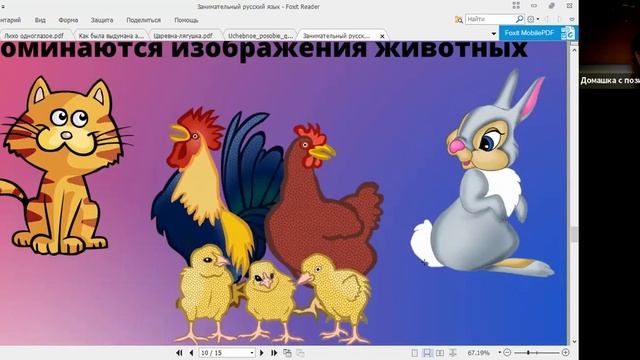Open the Поделиться menu

143,20
